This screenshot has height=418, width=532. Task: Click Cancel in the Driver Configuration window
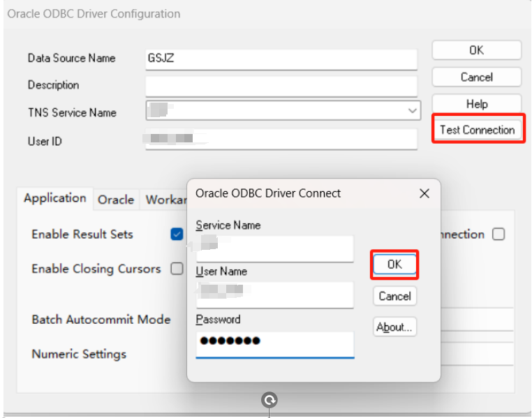pyautogui.click(x=476, y=77)
